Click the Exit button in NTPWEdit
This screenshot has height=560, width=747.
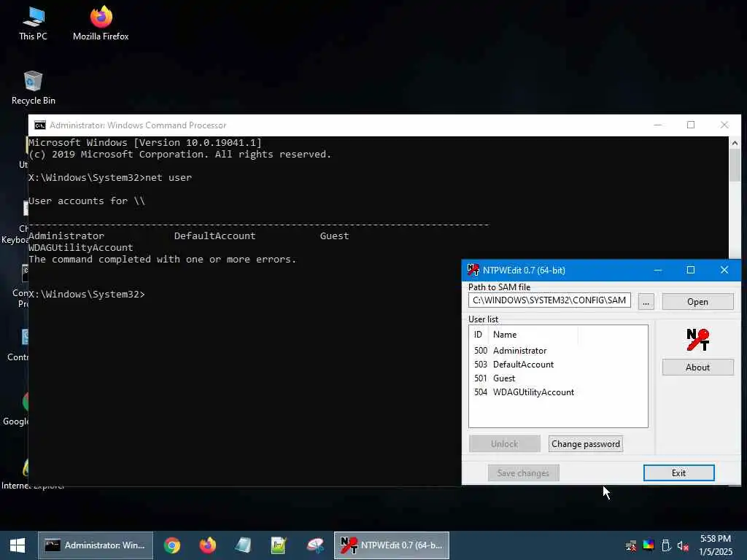click(x=679, y=472)
